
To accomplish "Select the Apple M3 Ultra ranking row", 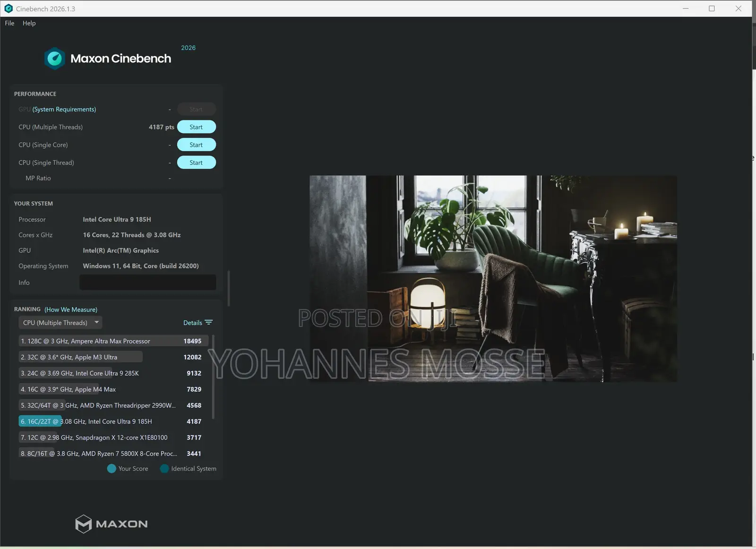I will tap(113, 357).
